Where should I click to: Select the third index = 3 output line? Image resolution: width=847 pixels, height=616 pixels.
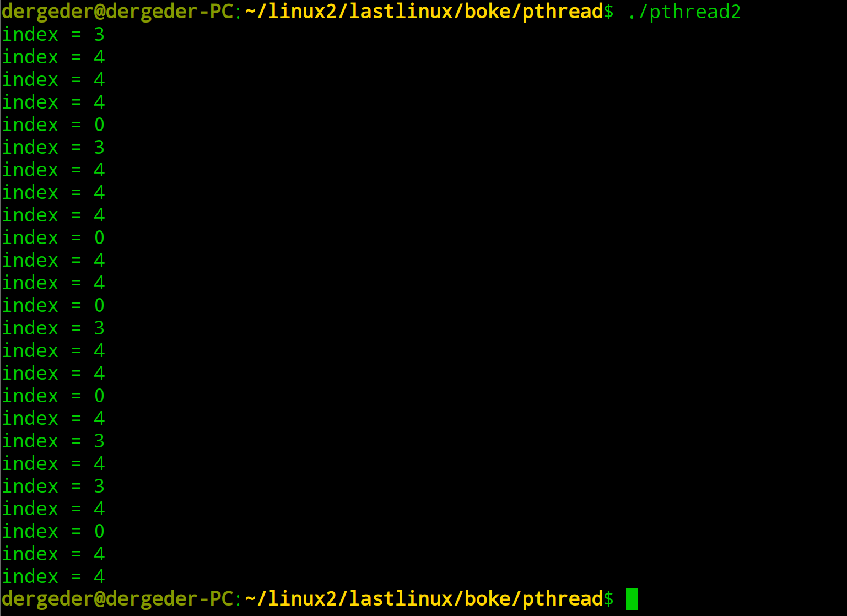tap(53, 328)
